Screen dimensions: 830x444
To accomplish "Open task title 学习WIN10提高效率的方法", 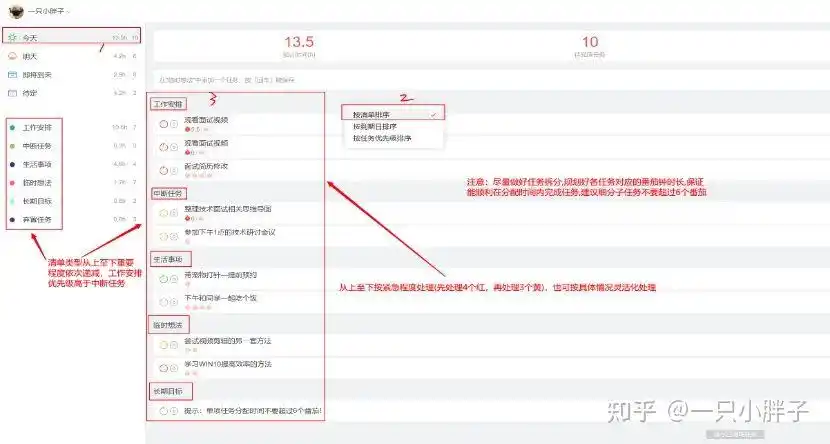I will [228, 364].
